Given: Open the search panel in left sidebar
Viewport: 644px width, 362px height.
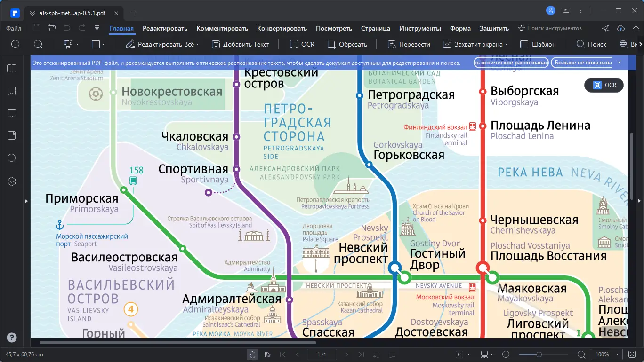Looking at the screenshot, I should [12, 158].
